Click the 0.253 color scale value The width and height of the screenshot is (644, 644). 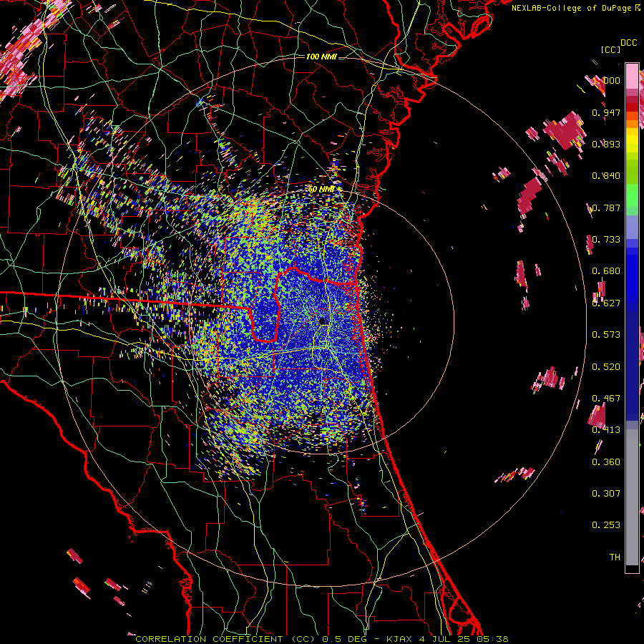click(606, 525)
